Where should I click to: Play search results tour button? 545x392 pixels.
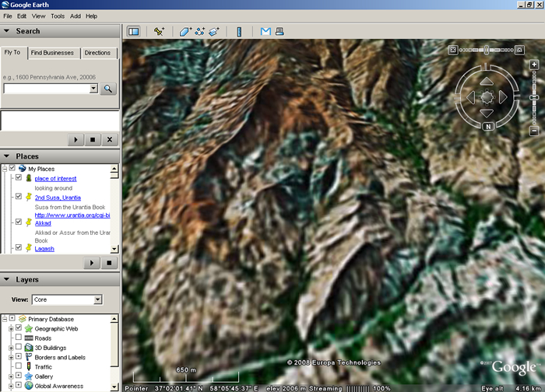click(x=76, y=139)
